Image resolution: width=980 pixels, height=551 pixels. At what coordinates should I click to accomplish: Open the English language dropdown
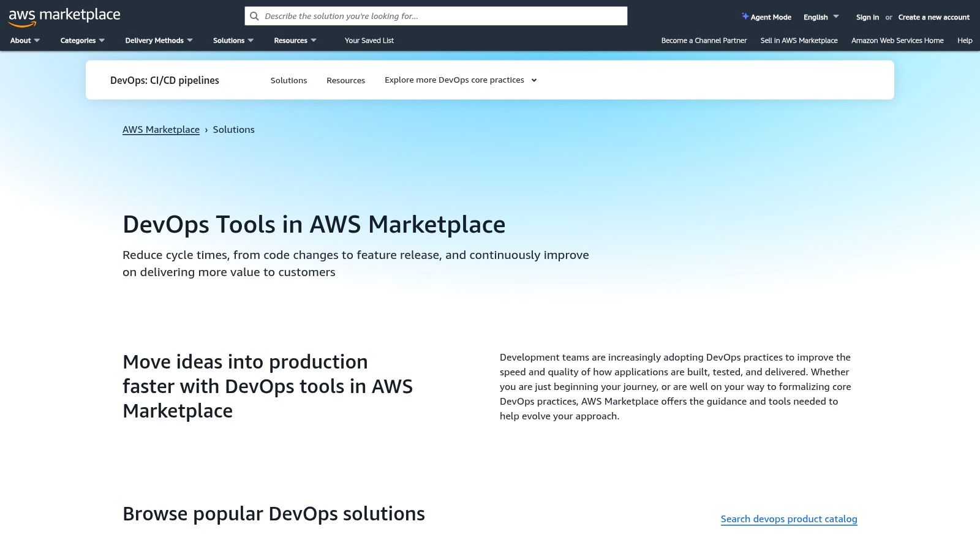pyautogui.click(x=821, y=17)
